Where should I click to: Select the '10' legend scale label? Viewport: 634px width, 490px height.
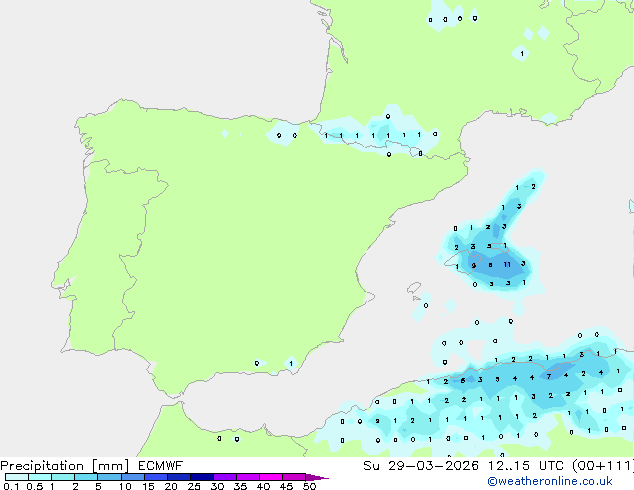tap(125, 486)
